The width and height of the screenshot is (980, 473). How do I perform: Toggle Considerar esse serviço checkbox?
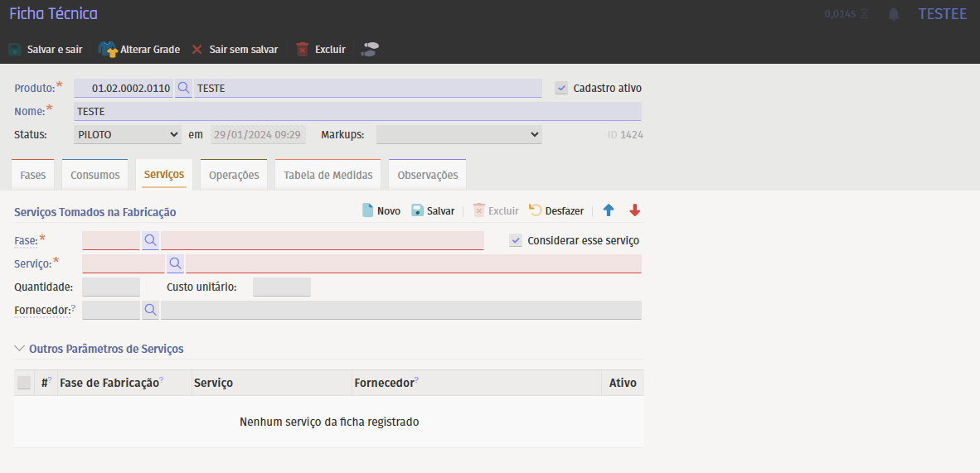[x=516, y=240]
